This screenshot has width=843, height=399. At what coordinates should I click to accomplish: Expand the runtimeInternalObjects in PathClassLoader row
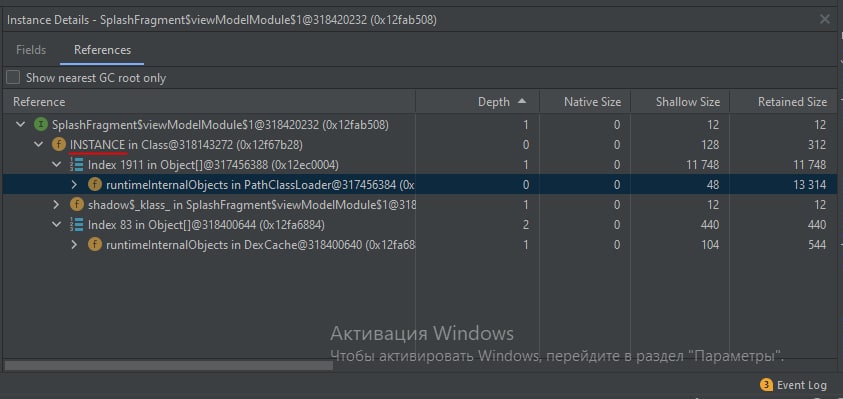pos(75,185)
